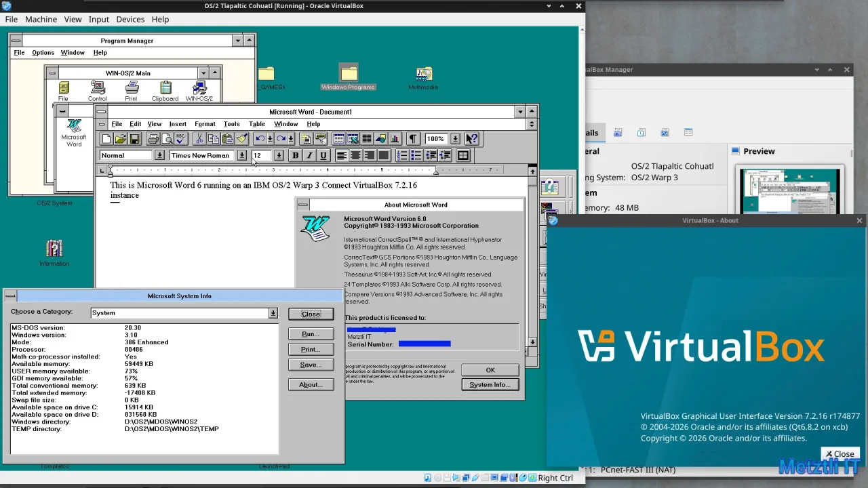
Task: Open the Format menu in Word
Action: 205,124
